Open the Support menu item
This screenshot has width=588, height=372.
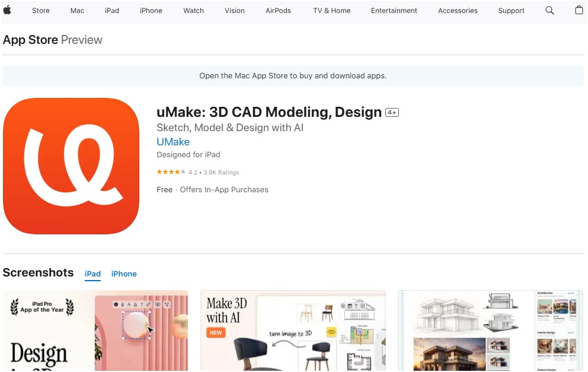pos(511,11)
